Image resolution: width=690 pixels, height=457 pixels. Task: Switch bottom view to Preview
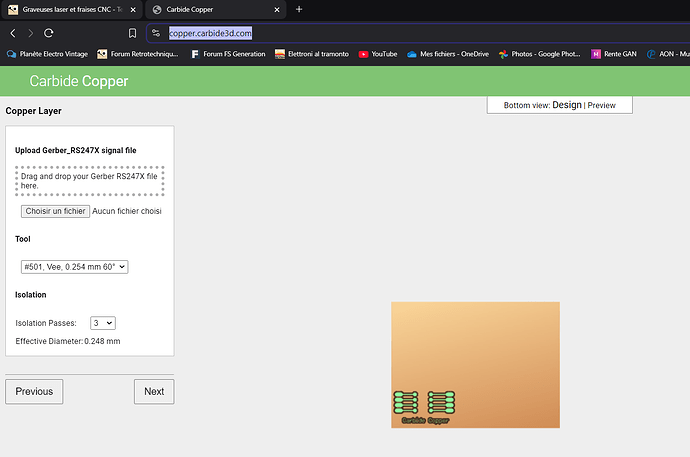tap(601, 105)
